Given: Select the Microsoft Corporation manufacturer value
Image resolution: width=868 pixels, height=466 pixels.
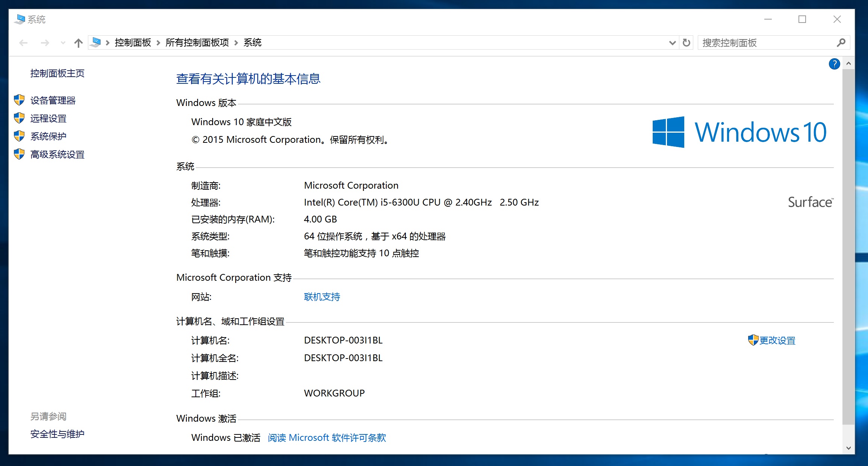Looking at the screenshot, I should click(x=351, y=186).
